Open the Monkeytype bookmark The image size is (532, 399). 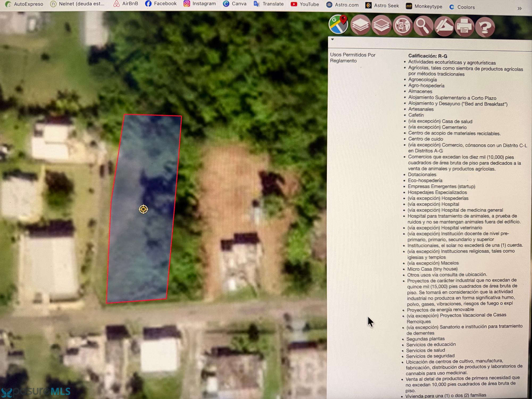(x=424, y=6)
